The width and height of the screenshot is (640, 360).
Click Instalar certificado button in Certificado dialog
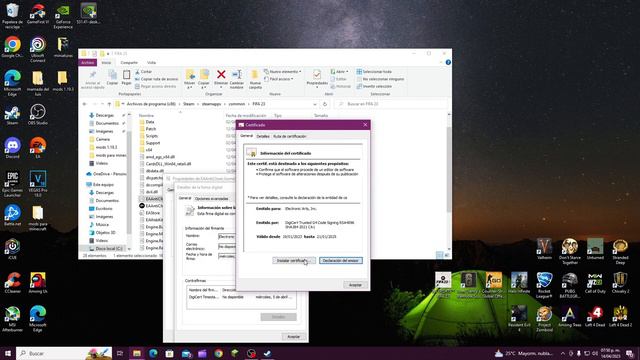[294, 260]
